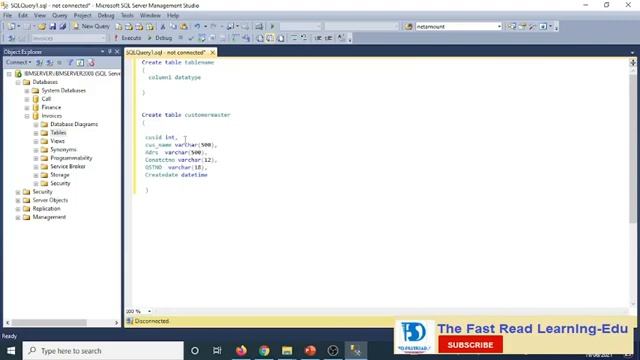Open the Edit menu
640x360 pixels.
(23, 16)
